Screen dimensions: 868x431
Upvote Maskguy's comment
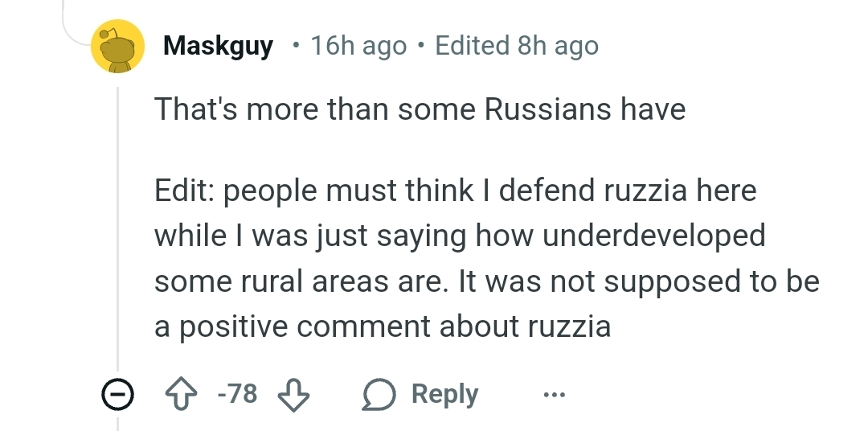(x=180, y=394)
